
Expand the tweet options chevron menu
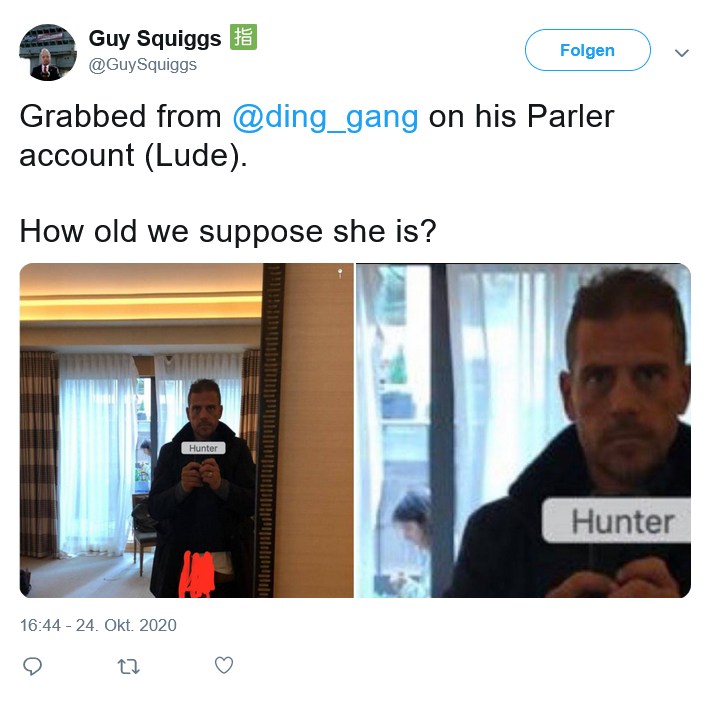pyautogui.click(x=681, y=52)
